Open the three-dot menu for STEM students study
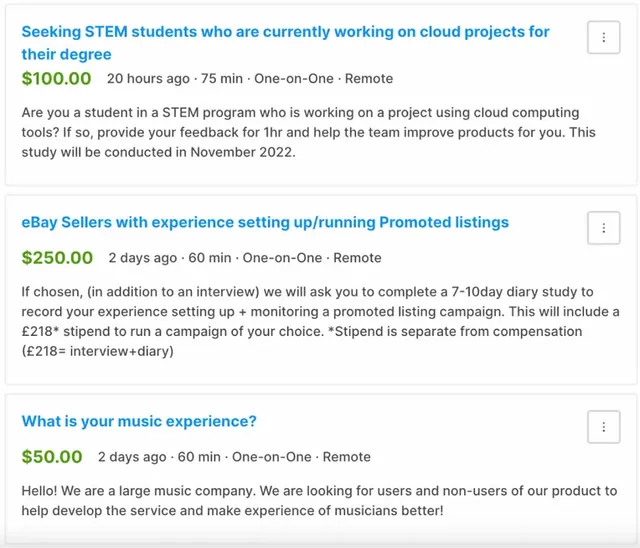The width and height of the screenshot is (640, 548). 603,38
